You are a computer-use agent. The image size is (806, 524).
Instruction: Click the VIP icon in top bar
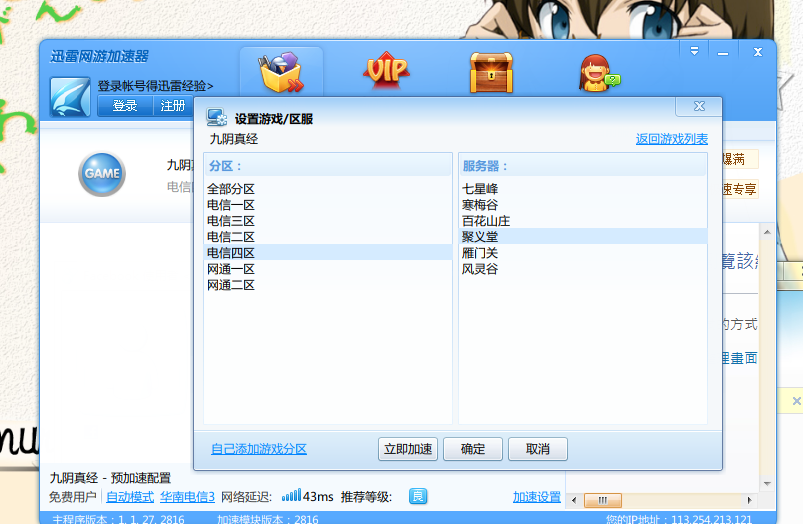[x=387, y=71]
